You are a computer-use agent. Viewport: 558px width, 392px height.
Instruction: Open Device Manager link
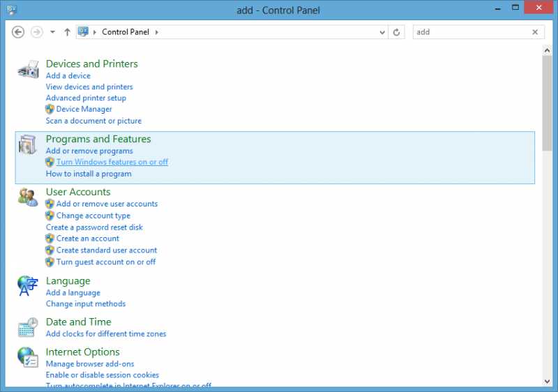click(84, 110)
